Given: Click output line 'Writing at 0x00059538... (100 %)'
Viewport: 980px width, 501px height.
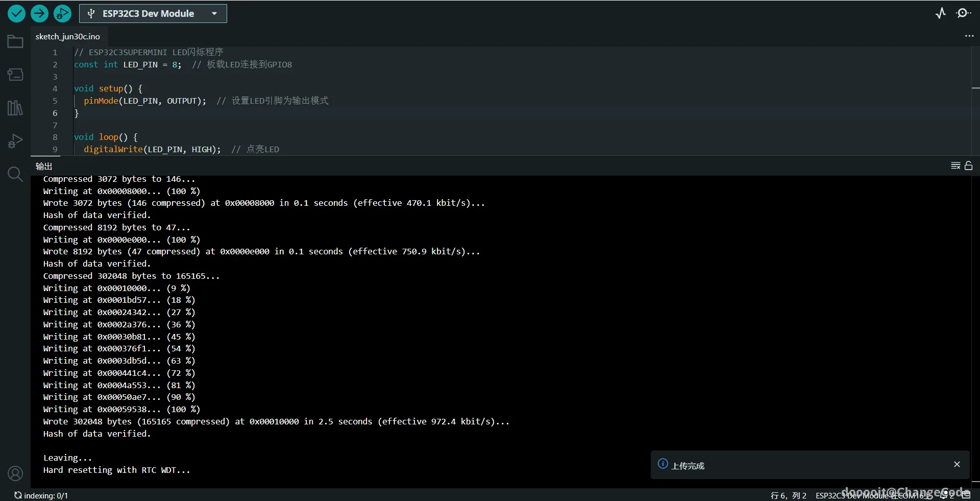Looking at the screenshot, I should click(x=121, y=410).
